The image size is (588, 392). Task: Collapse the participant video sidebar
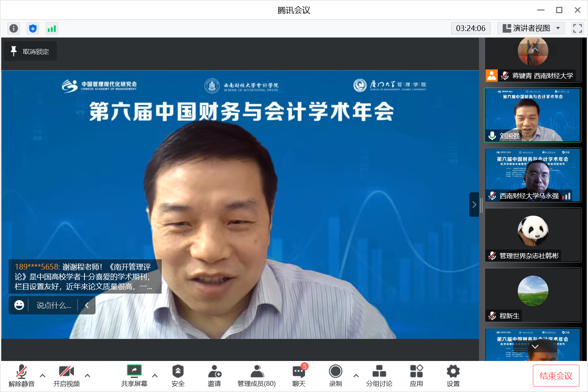coord(474,205)
